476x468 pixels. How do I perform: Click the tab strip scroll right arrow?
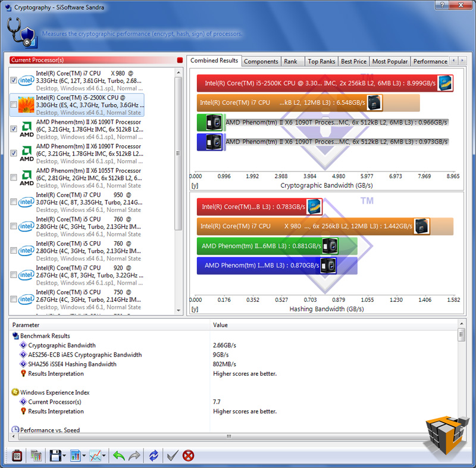click(x=462, y=61)
